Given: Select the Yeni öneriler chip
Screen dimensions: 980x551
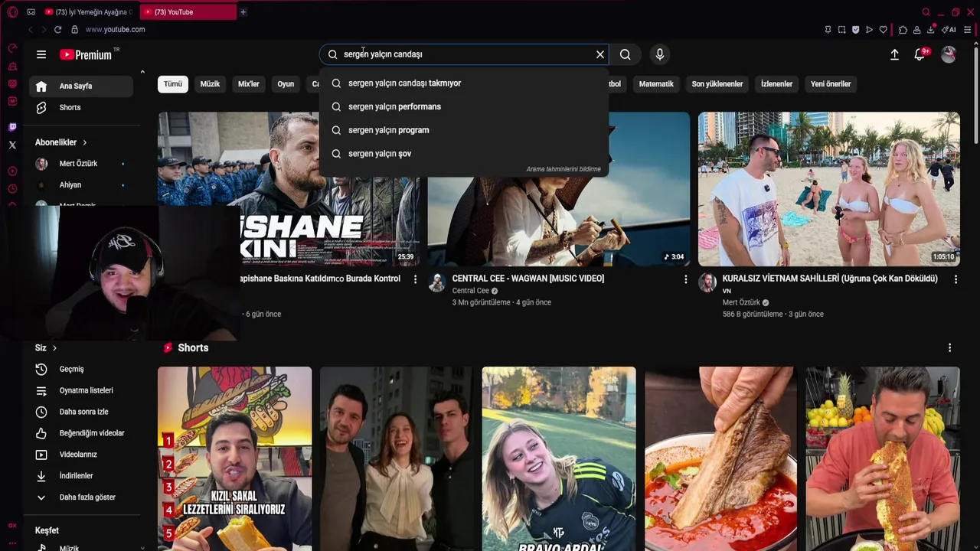Looking at the screenshot, I should pos(831,84).
